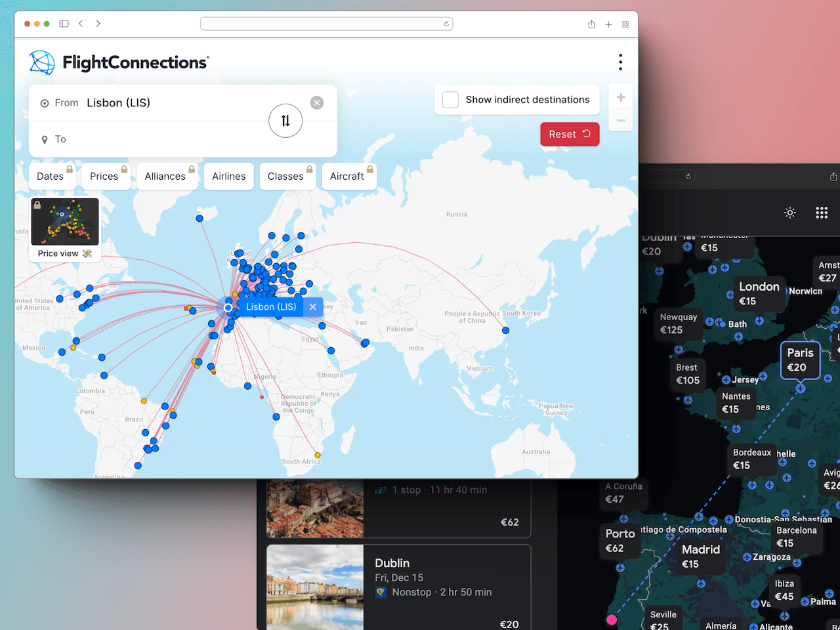
Task: Zoom out on the map with minus
Action: click(x=621, y=120)
